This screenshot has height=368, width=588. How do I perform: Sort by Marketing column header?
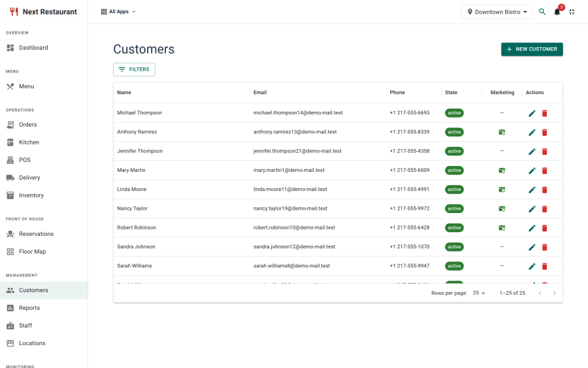tap(502, 92)
